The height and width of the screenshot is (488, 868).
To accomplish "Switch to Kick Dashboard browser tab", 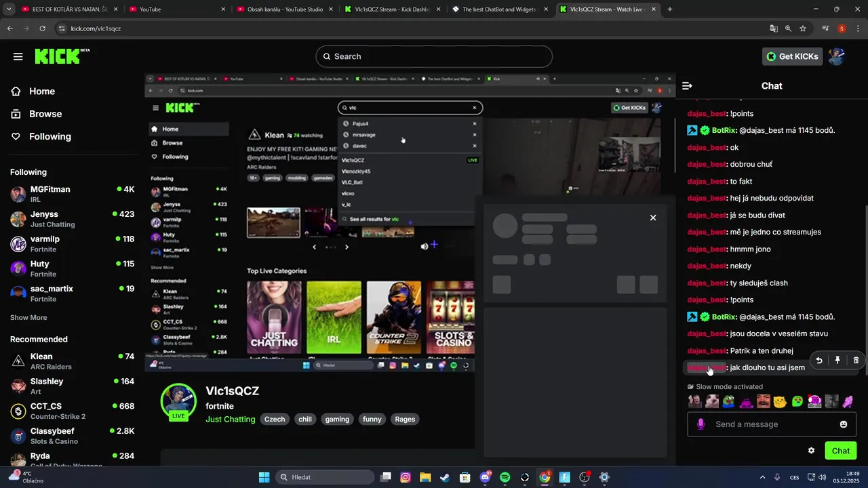I will (x=392, y=9).
